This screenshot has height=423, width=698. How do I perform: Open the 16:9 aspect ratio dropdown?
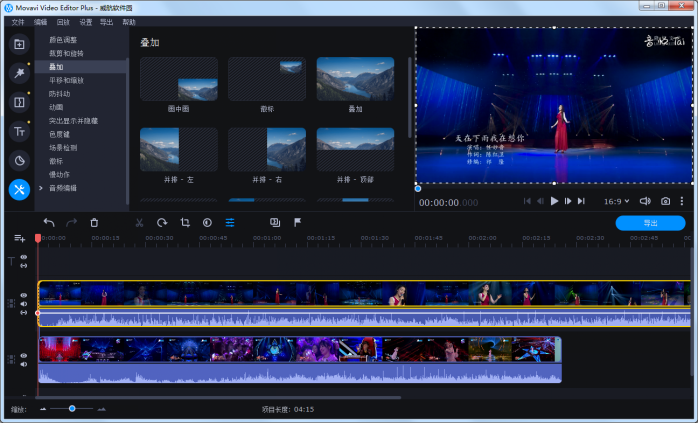point(618,201)
